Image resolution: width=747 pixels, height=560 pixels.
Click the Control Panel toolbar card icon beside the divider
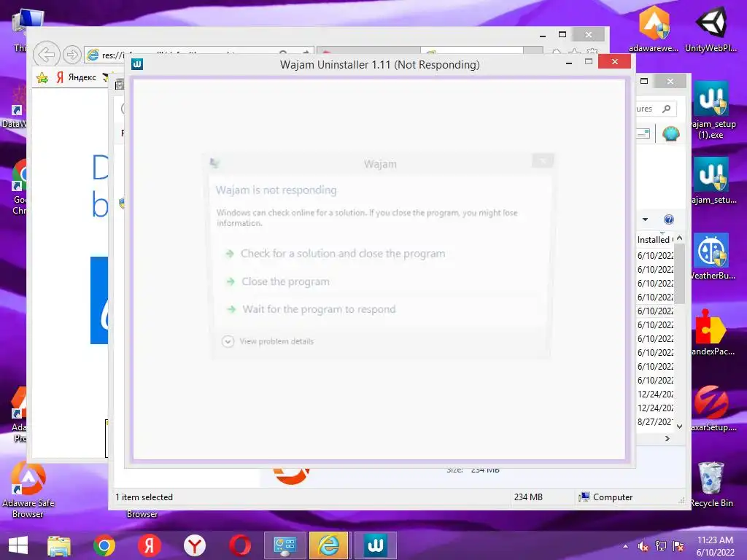tap(643, 134)
